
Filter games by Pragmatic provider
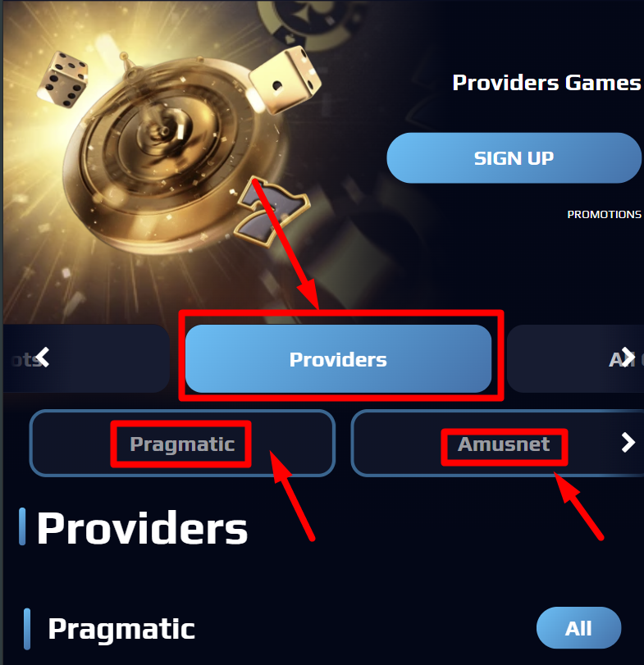[182, 443]
